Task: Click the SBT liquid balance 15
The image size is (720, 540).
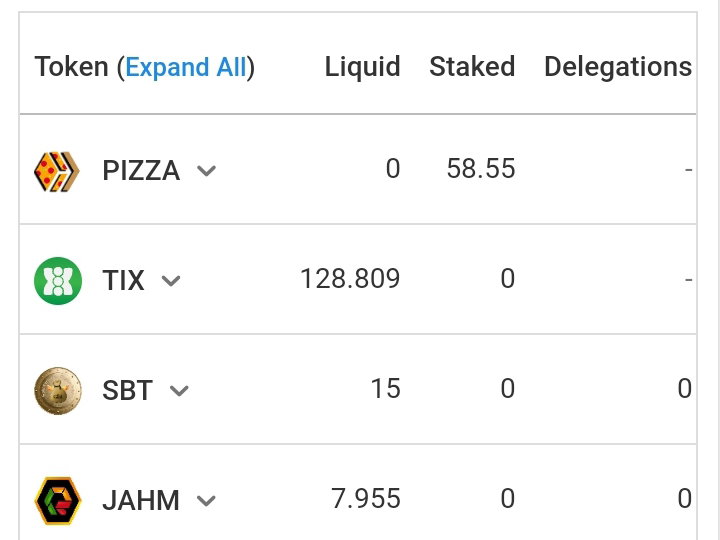Action: (x=386, y=388)
